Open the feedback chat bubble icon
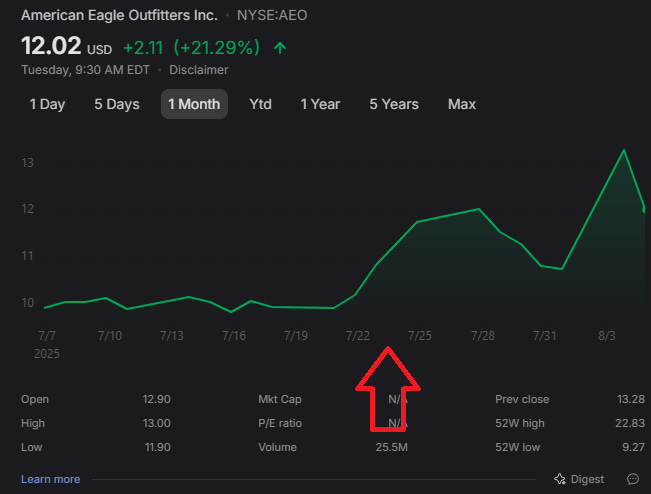This screenshot has width=651, height=494. point(633,479)
